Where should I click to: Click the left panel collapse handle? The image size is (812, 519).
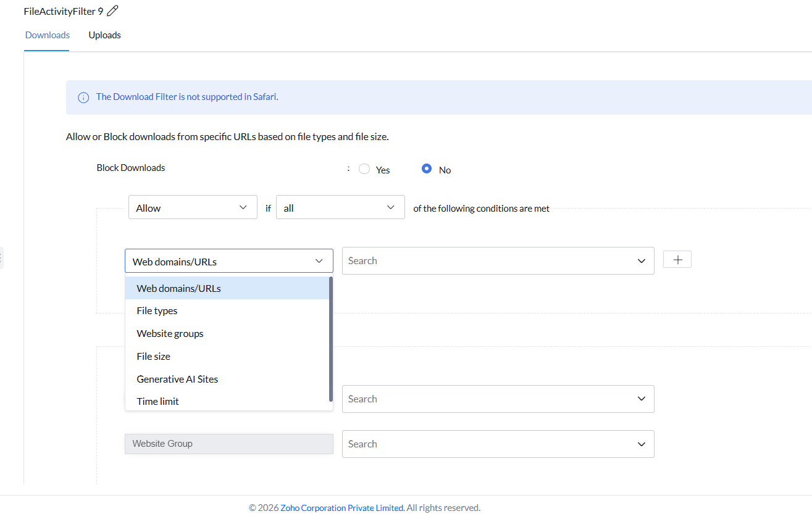coord(1,257)
